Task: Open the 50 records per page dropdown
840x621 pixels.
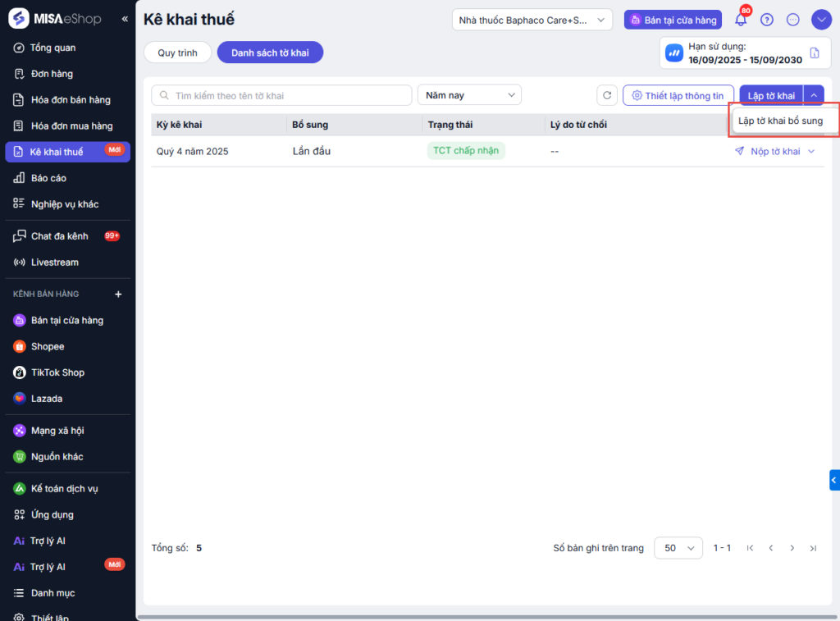Action: tap(678, 548)
